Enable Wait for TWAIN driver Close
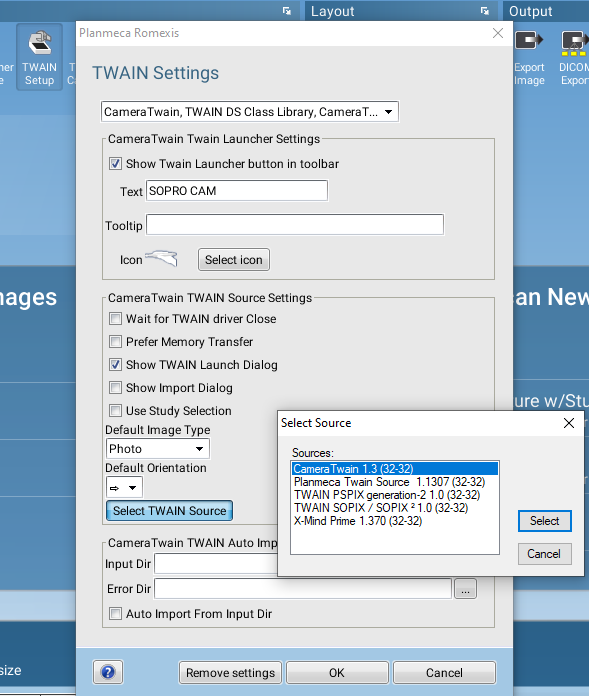The height and width of the screenshot is (696, 589). point(115,319)
